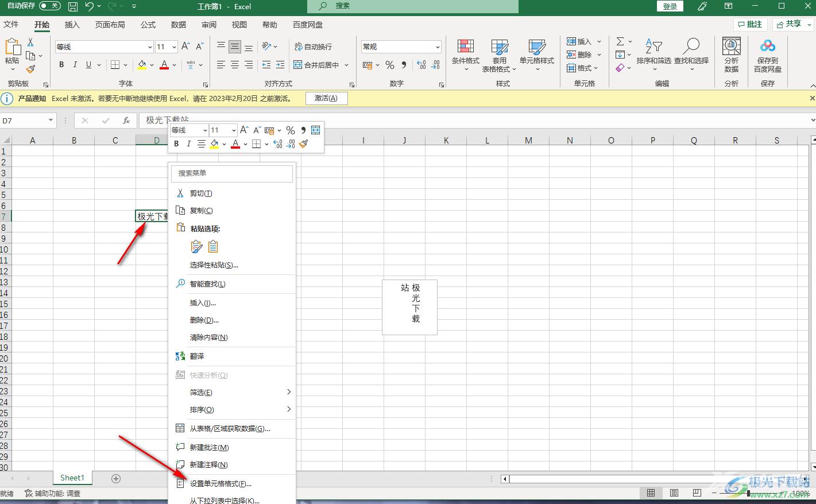The height and width of the screenshot is (504, 816).
Task: Click the Decrease Indent icon in the ribbon
Action: point(266,65)
